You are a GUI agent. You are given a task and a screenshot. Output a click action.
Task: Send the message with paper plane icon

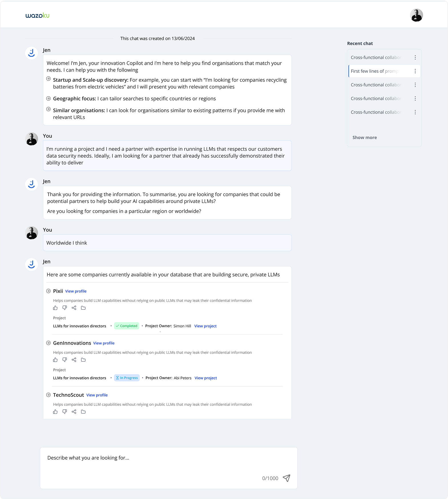[286, 478]
